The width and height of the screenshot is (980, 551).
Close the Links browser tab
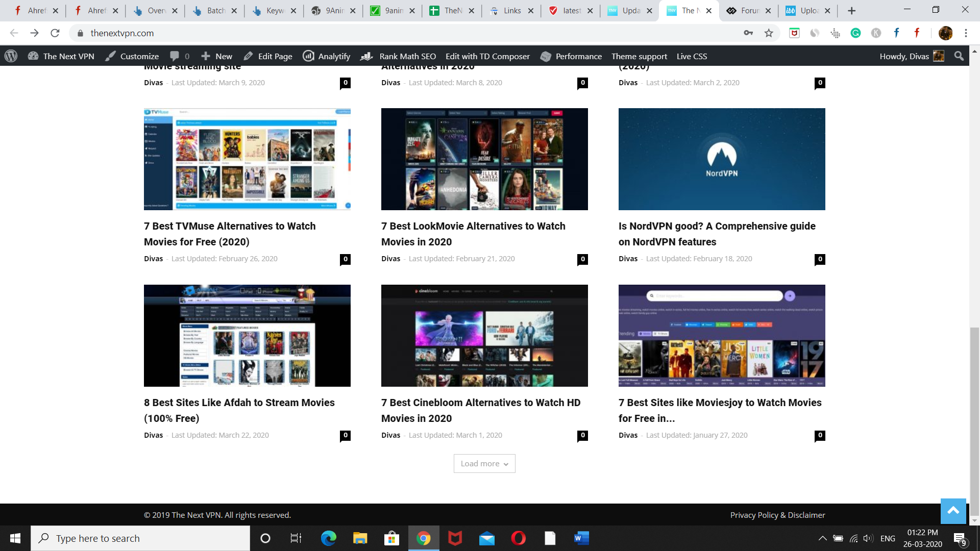tap(531, 11)
